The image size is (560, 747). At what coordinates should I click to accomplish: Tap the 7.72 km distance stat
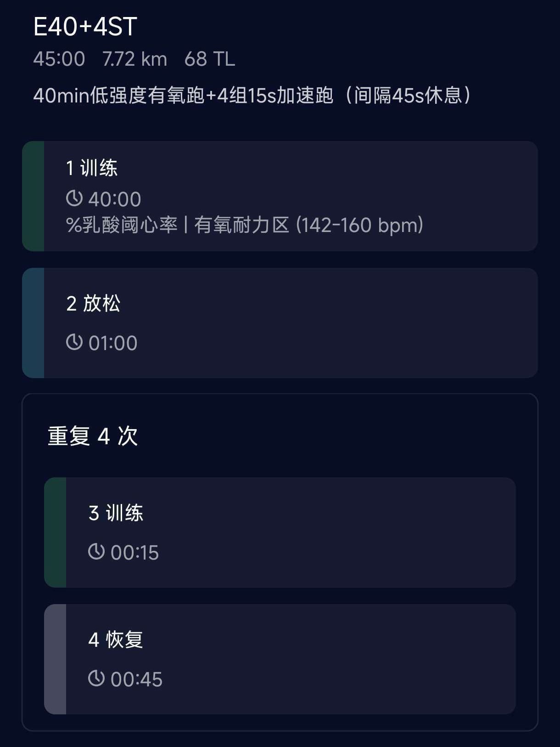pyautogui.click(x=134, y=59)
